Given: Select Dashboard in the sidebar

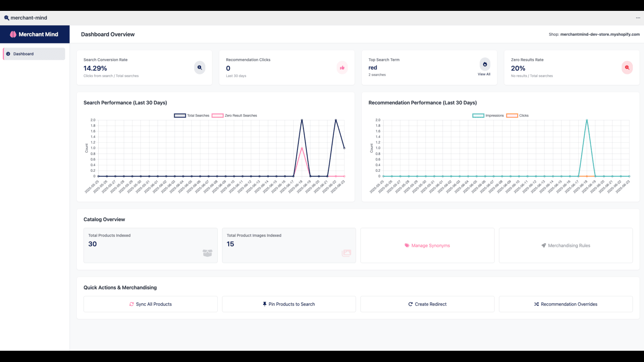Looking at the screenshot, I should (34, 54).
